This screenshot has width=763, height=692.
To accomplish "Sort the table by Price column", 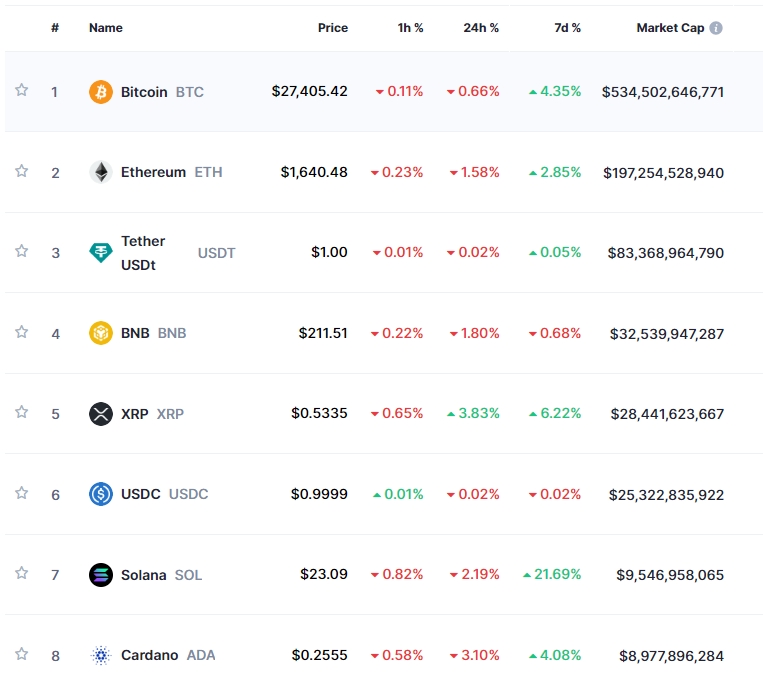I will pyautogui.click(x=333, y=28).
